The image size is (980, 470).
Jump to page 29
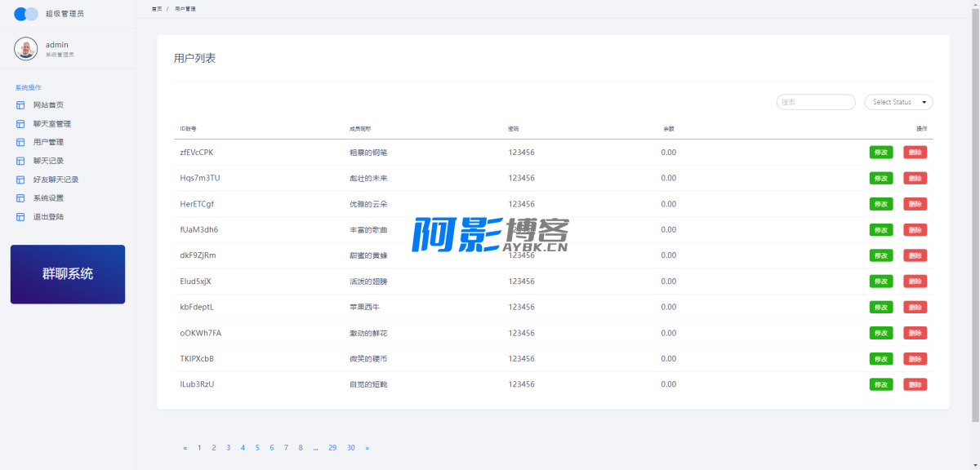(332, 448)
